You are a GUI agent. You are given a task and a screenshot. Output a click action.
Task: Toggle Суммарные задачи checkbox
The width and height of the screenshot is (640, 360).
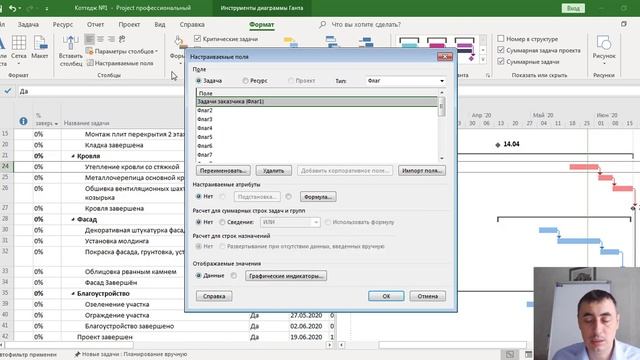[501, 61]
